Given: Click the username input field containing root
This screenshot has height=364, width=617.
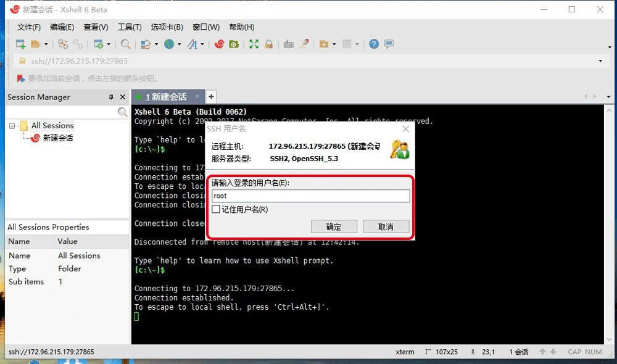Looking at the screenshot, I should click(310, 196).
